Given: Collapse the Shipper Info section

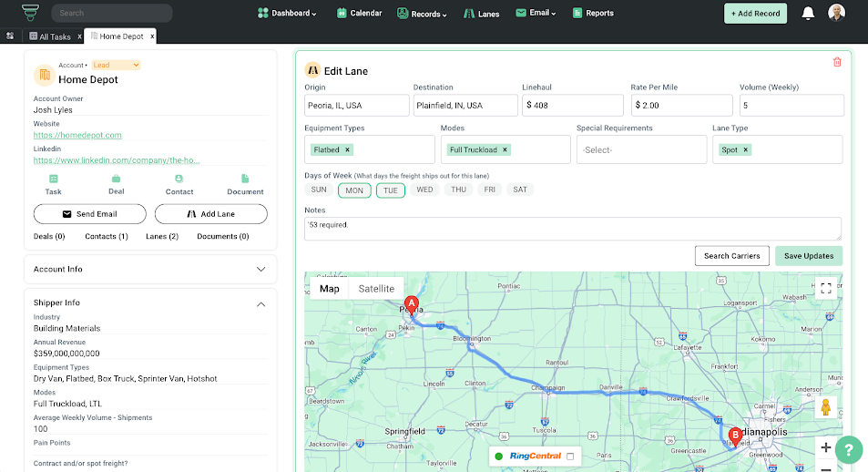Looking at the screenshot, I should [x=260, y=304].
